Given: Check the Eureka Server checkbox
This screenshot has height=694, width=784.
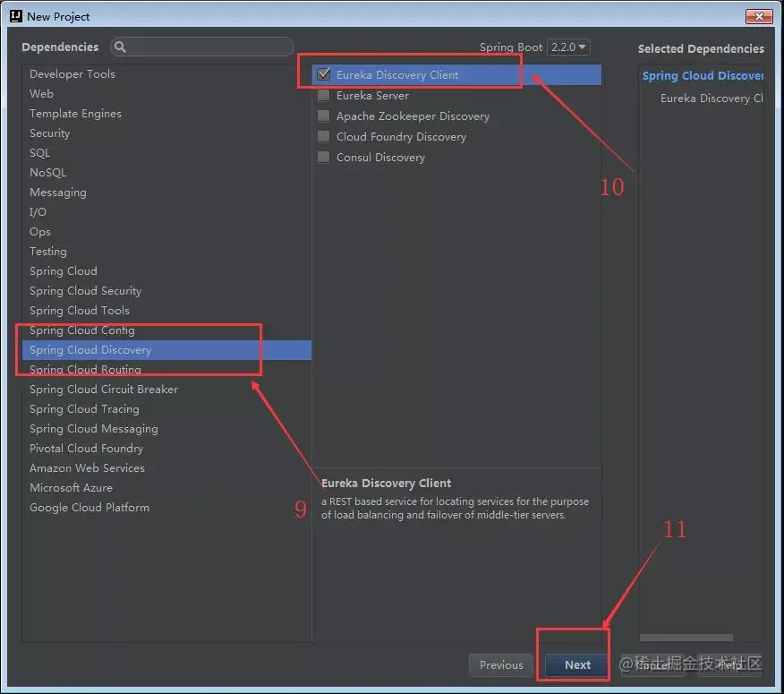Looking at the screenshot, I should coord(324,95).
